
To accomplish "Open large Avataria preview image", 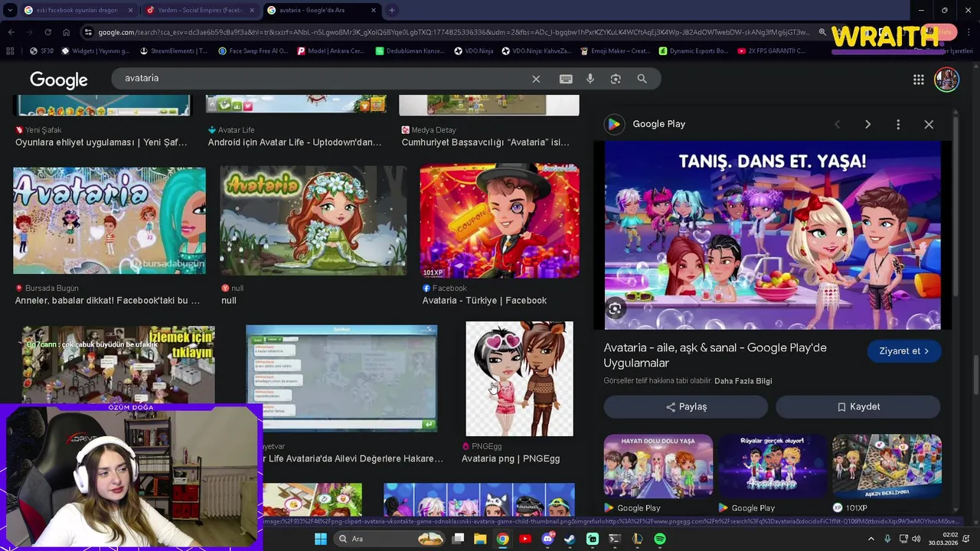I will pos(773,236).
